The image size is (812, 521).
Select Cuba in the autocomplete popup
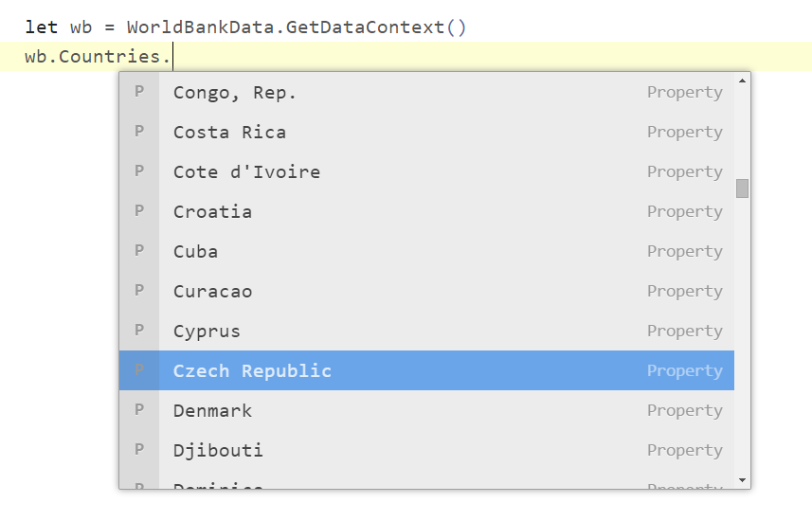coord(426,251)
